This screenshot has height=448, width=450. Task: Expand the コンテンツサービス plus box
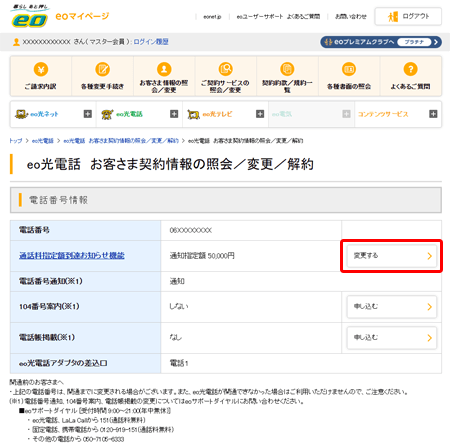(433, 114)
